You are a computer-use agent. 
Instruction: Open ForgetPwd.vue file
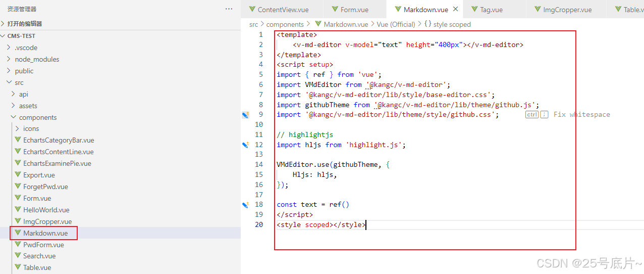click(x=45, y=187)
